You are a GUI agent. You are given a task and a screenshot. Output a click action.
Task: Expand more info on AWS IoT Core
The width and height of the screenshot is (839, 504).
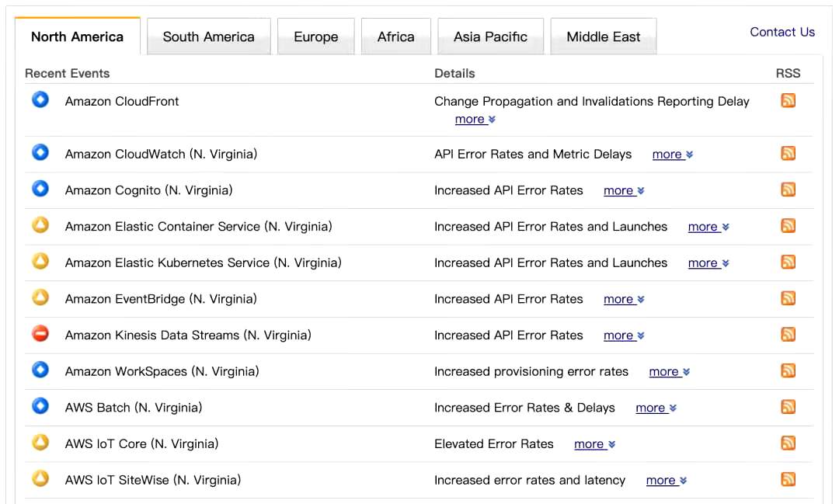[x=594, y=444]
